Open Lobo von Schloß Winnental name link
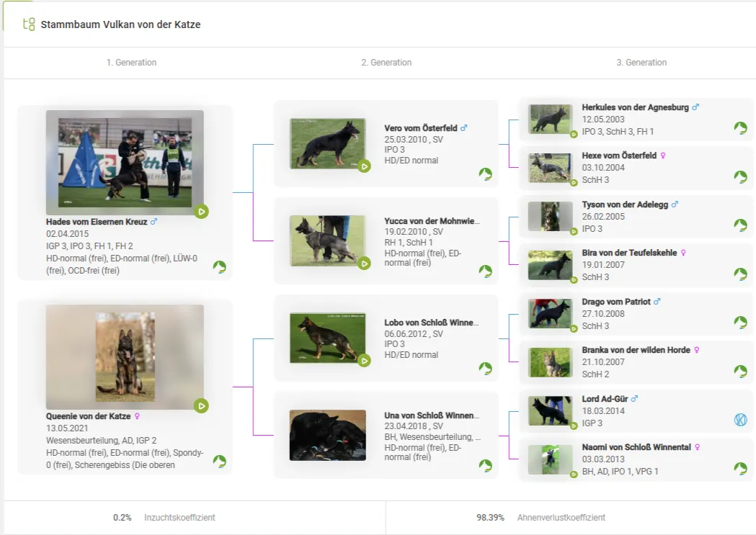 click(x=431, y=323)
